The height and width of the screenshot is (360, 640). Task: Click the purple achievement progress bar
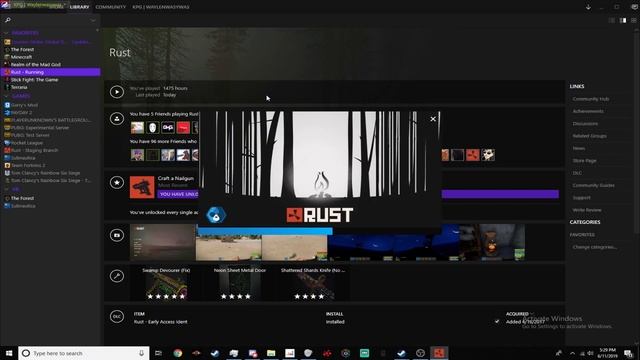pos(500,194)
